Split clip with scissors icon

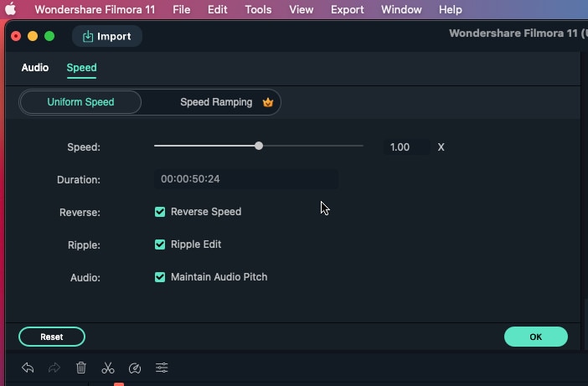107,368
